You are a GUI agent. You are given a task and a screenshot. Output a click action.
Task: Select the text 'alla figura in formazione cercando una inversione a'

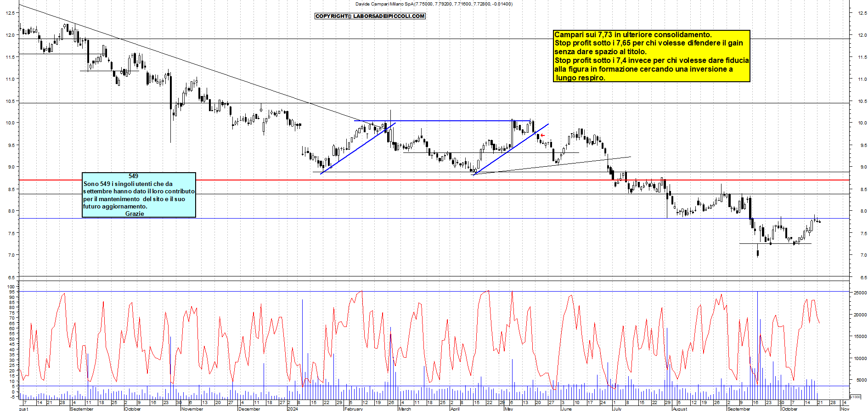(643, 69)
